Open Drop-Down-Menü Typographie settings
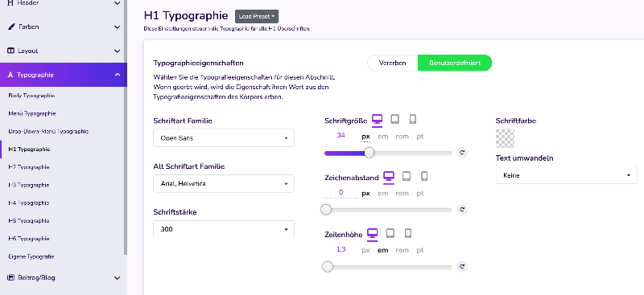The image size is (644, 295). (48, 132)
